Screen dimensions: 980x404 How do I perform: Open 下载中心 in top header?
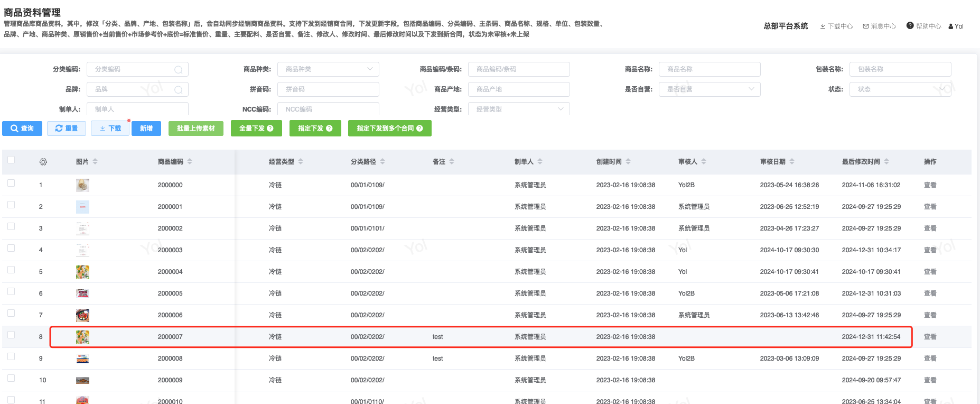click(x=836, y=26)
